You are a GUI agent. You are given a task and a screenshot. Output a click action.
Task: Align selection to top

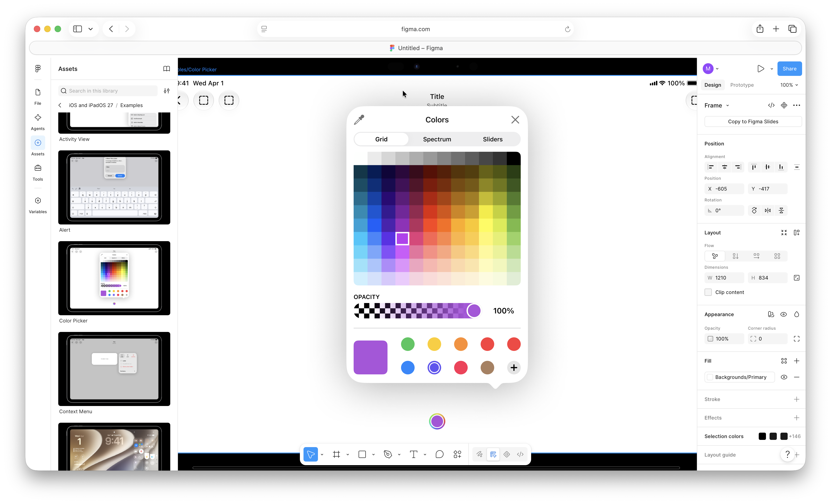pos(754,167)
